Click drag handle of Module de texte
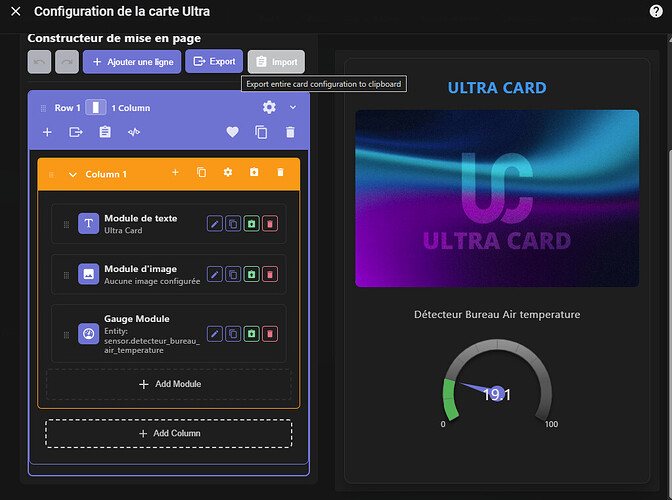This screenshot has height=500, width=672. 66,224
